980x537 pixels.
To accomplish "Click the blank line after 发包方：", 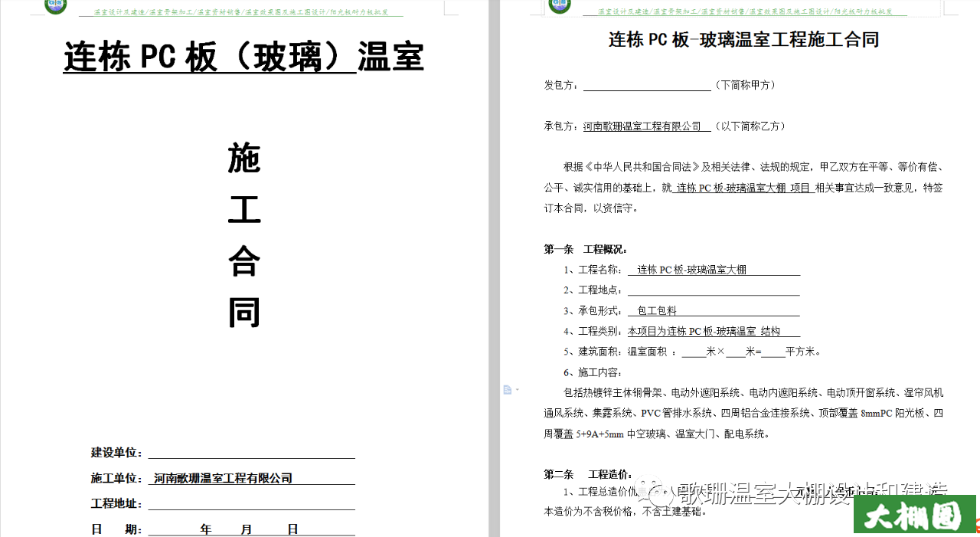I will [x=647, y=85].
